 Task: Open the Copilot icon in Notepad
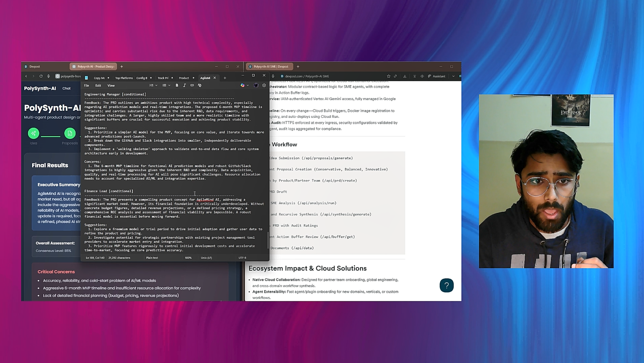pyautogui.click(x=243, y=85)
